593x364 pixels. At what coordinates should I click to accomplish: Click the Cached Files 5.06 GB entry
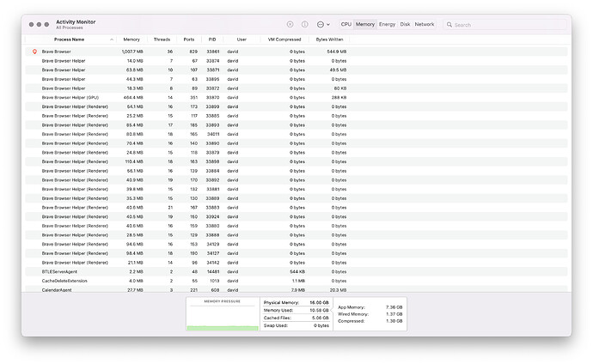point(296,318)
